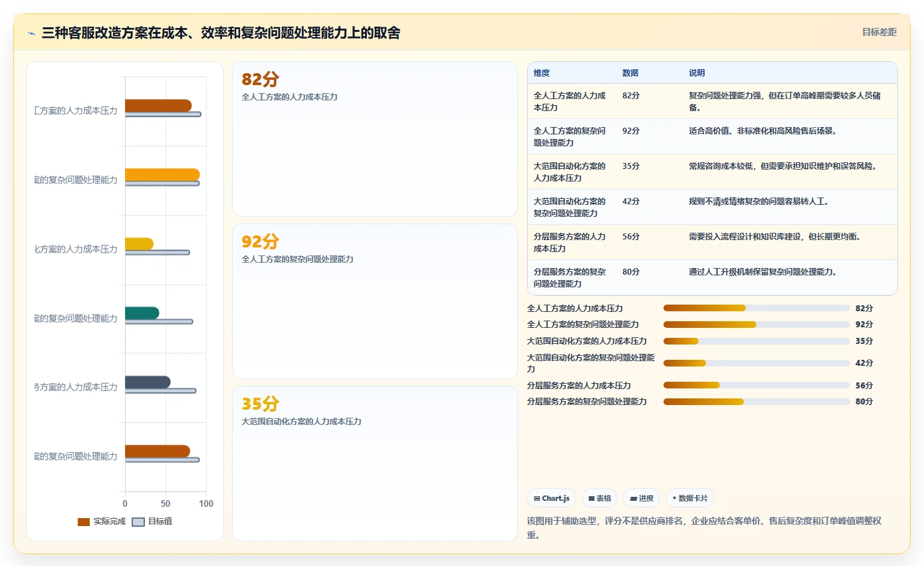924x566 pixels.
Task: Click the 进度 chip
Action: pyautogui.click(x=641, y=498)
